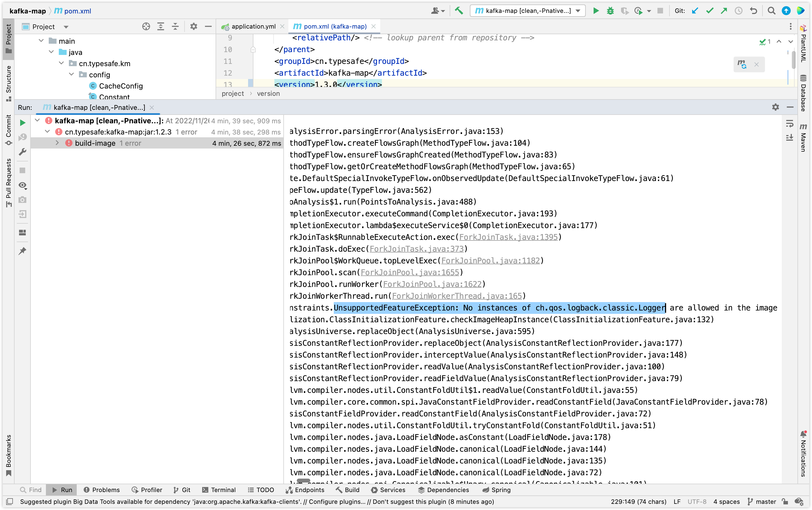
Task: Toggle tool window quick access icon bottom-left
Action: [x=10, y=502]
